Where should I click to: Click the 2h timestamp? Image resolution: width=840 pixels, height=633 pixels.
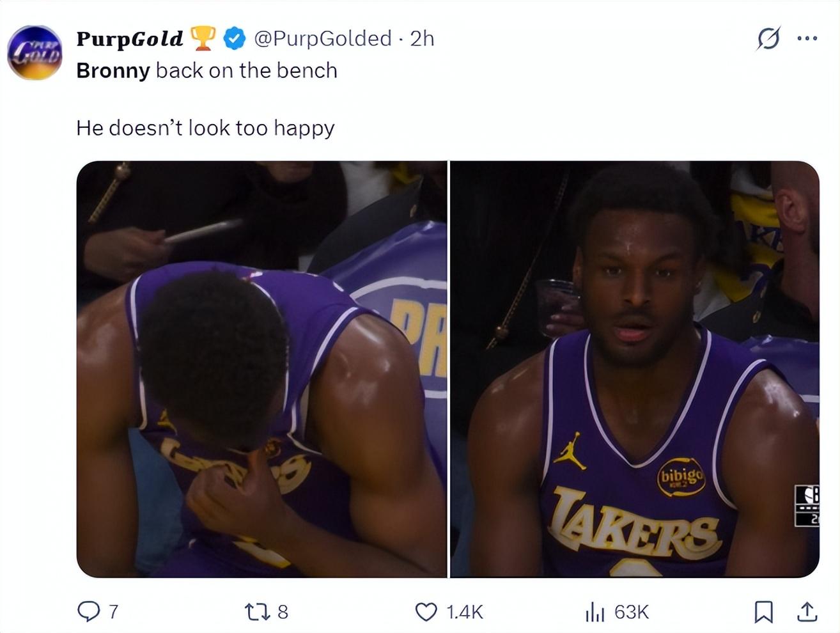pyautogui.click(x=422, y=38)
